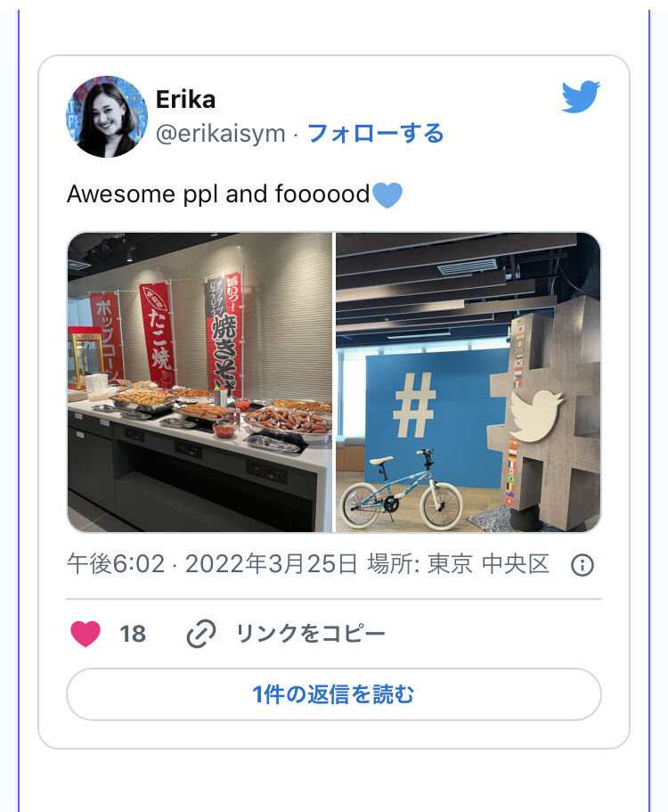
Task: Select リンクをコピー copy link text
Action: coord(311,634)
